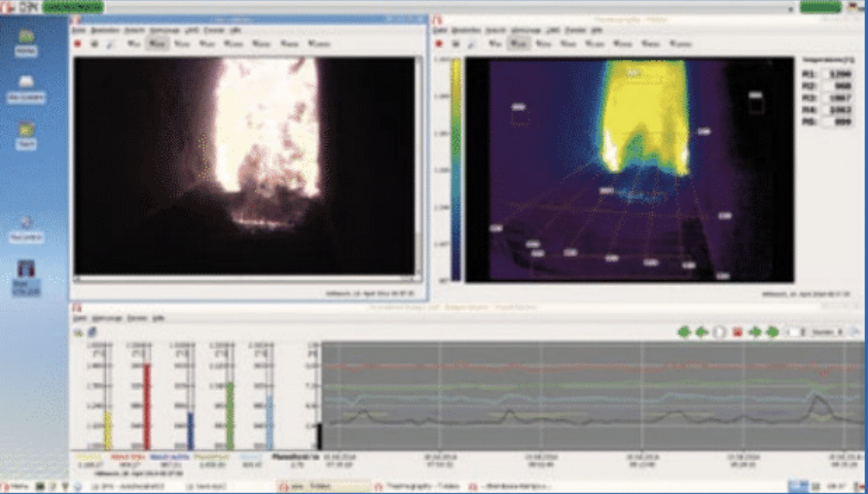Click the red record icon in thermography window toolbar
The image size is (868, 494).
(x=440, y=44)
